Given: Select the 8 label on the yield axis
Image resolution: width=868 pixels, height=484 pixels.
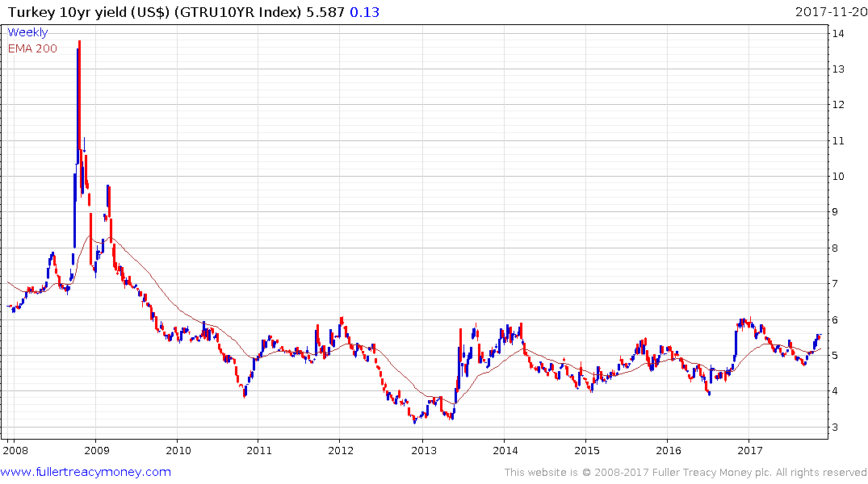Looking at the screenshot, I should [836, 248].
